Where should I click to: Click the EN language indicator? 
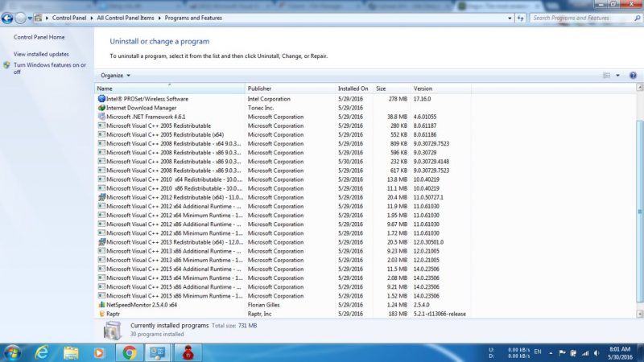[x=538, y=352]
